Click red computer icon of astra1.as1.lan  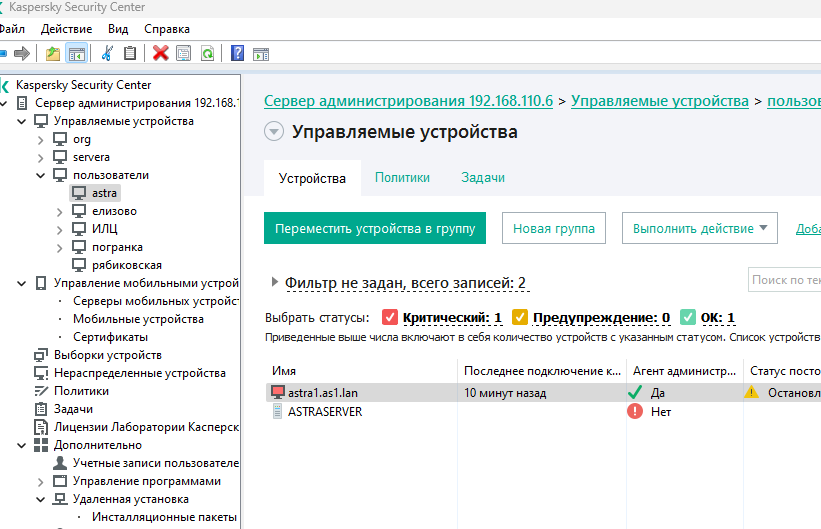pos(278,392)
